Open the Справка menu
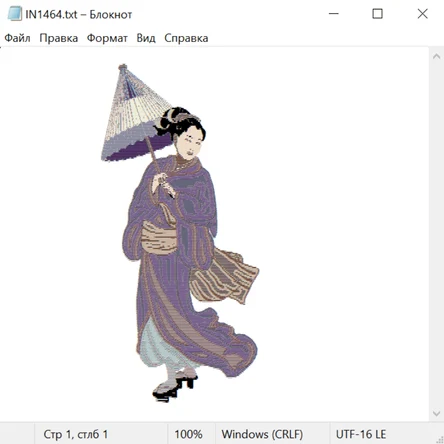This screenshot has width=444, height=444. point(186,38)
